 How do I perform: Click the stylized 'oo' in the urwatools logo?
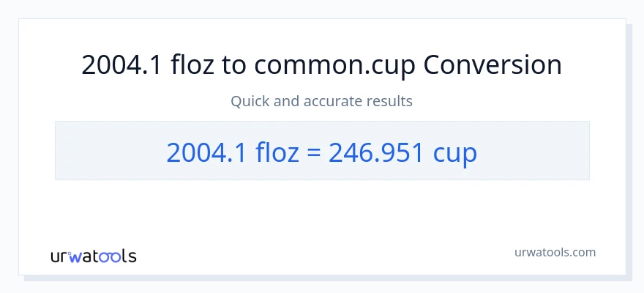point(112,256)
